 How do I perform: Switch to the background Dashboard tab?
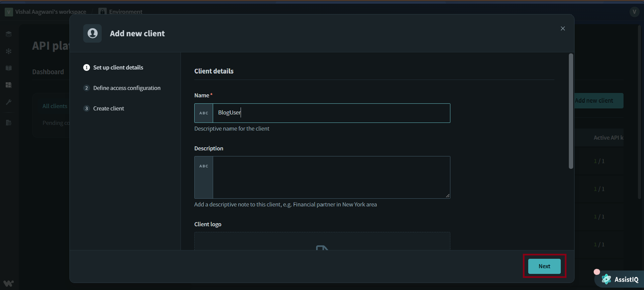tap(48, 72)
